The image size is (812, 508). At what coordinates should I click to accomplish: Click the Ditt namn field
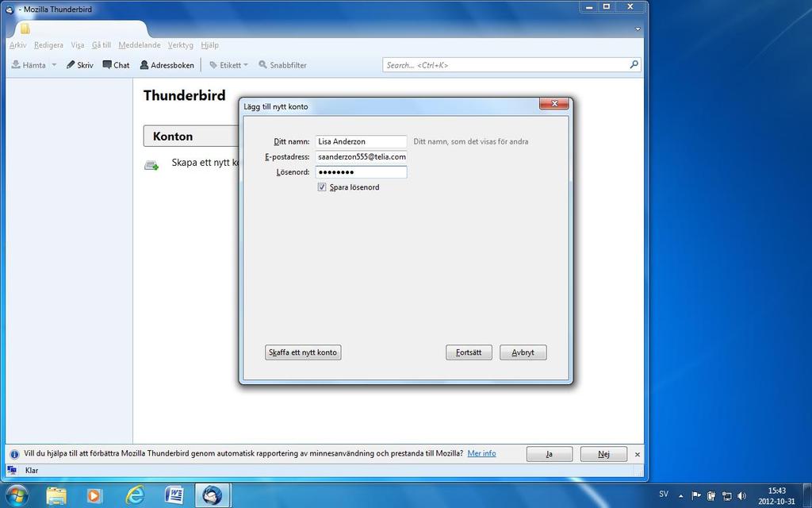click(361, 141)
